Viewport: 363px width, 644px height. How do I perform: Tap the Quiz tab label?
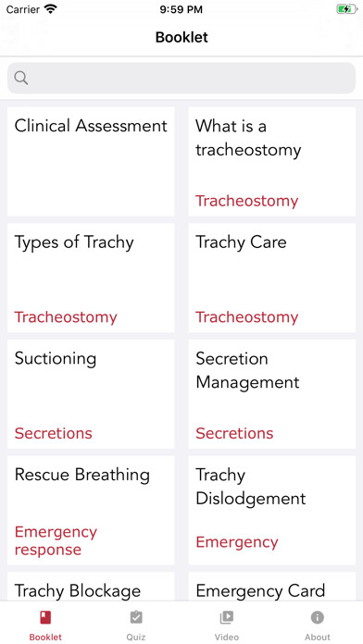point(136,637)
